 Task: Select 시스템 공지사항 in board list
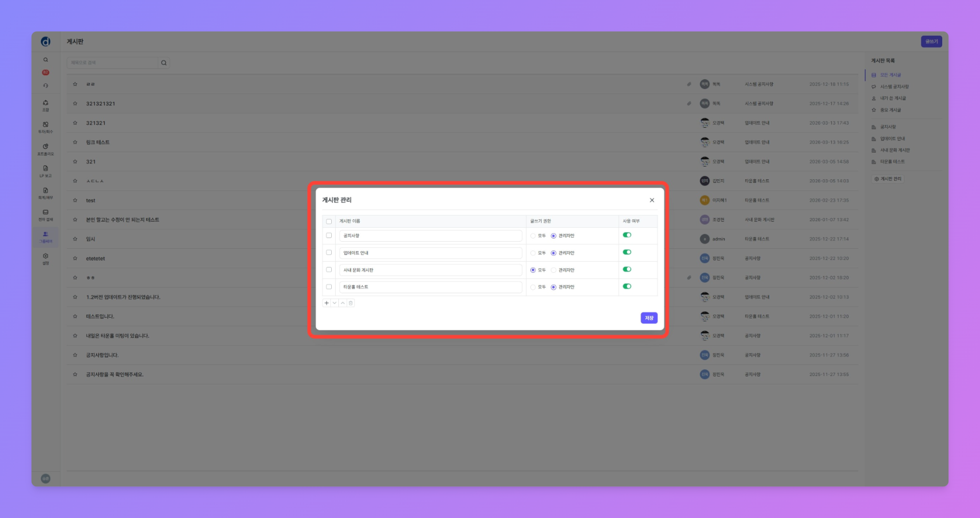[894, 87]
